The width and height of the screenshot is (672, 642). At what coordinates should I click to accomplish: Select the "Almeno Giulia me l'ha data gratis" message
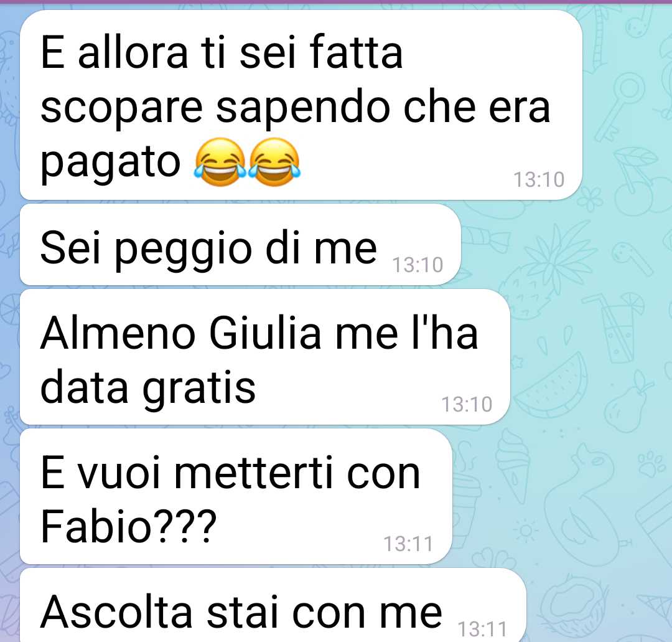pos(265,357)
